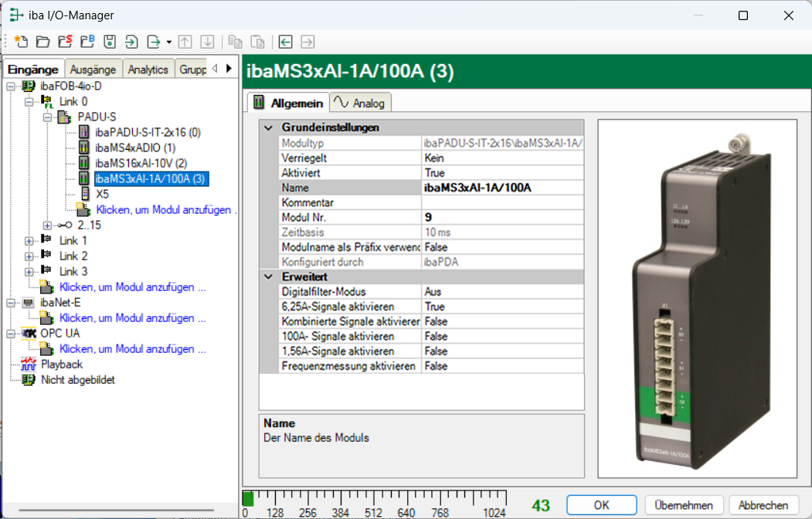Expand the Link 1 tree node
The height and width of the screenshot is (519, 812).
point(30,241)
